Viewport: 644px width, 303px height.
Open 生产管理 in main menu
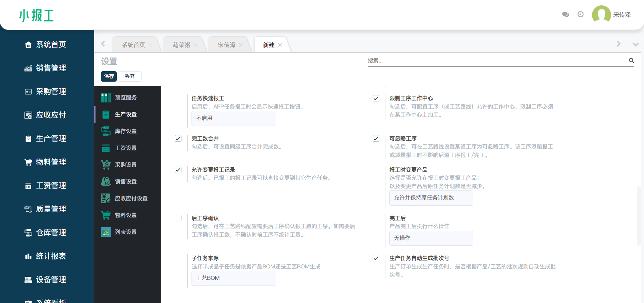click(x=51, y=138)
